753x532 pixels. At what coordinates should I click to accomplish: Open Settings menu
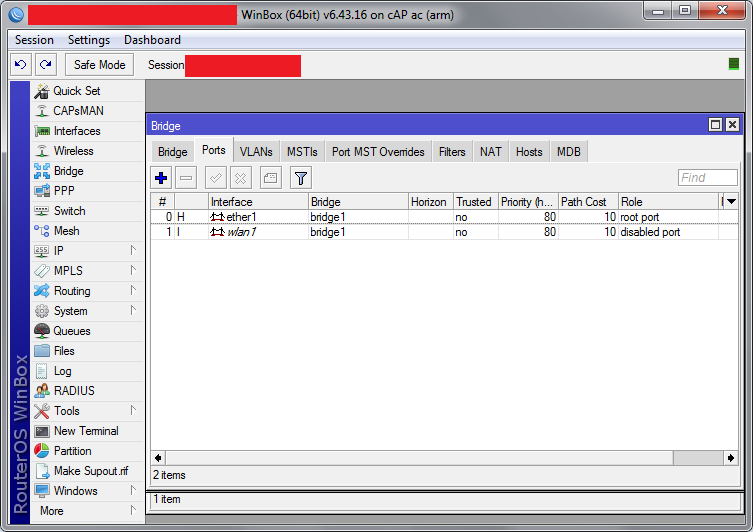pyautogui.click(x=89, y=40)
